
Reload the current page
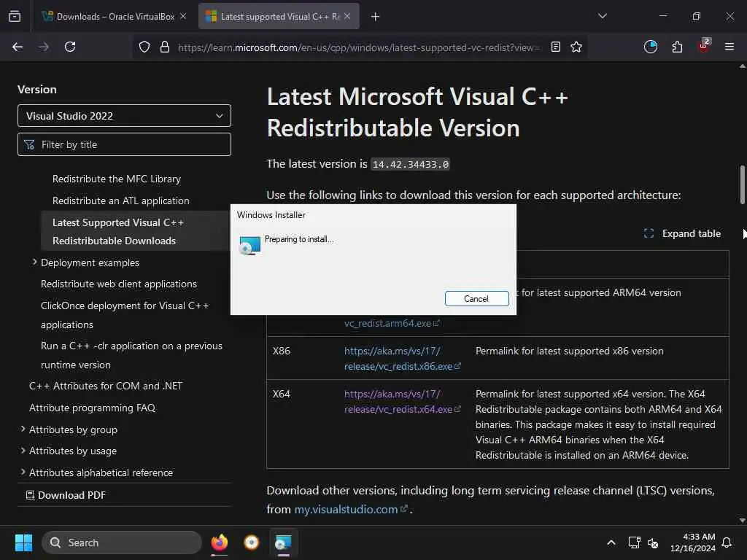[x=70, y=47]
